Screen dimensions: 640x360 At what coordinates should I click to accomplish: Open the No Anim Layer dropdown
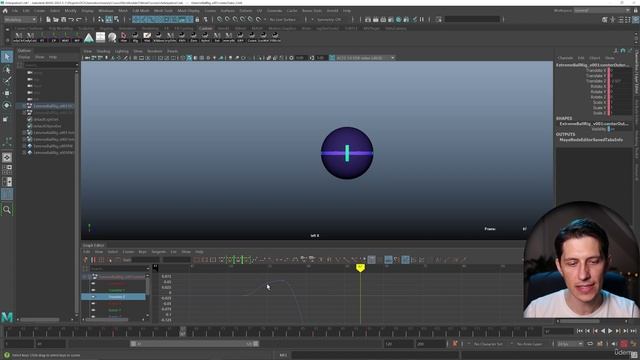529,344
